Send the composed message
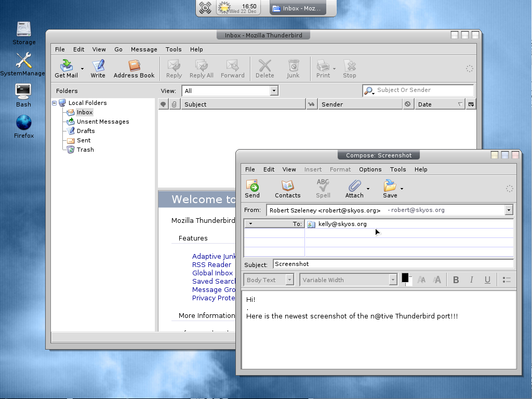 coord(252,189)
